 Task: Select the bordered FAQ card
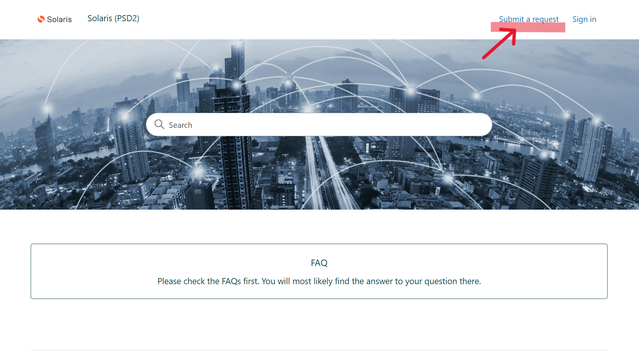[319, 271]
